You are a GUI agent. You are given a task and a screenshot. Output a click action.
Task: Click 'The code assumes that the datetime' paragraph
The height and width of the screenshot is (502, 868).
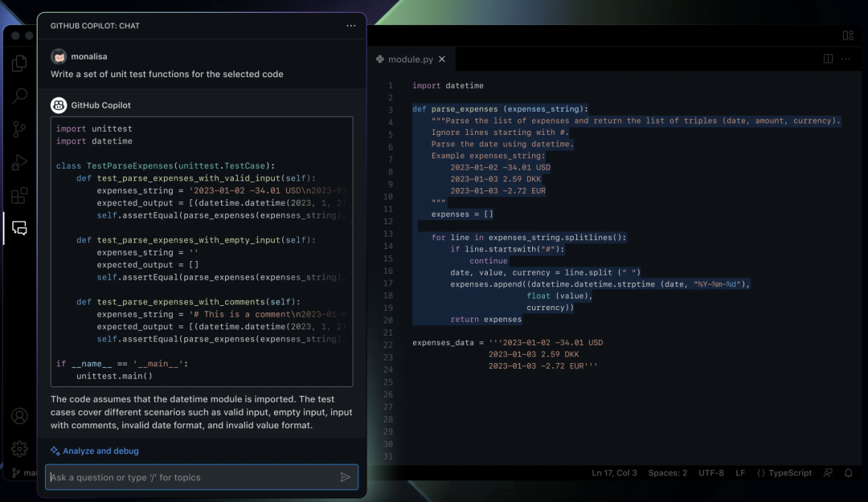coord(202,412)
